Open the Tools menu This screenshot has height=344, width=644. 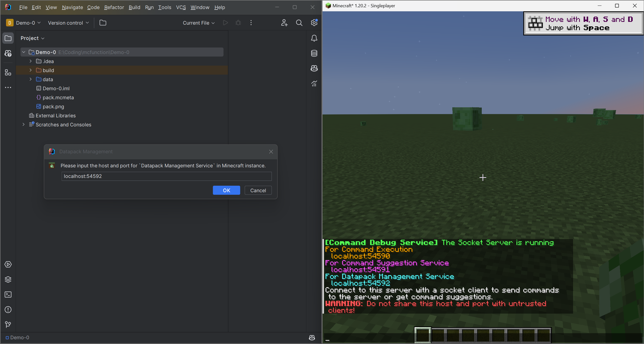pos(165,7)
